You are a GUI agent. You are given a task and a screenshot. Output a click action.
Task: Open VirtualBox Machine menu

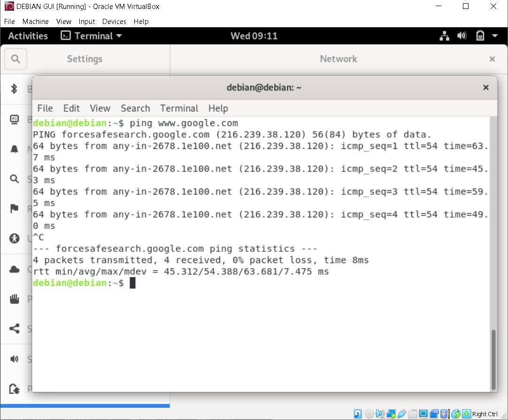[x=35, y=22]
